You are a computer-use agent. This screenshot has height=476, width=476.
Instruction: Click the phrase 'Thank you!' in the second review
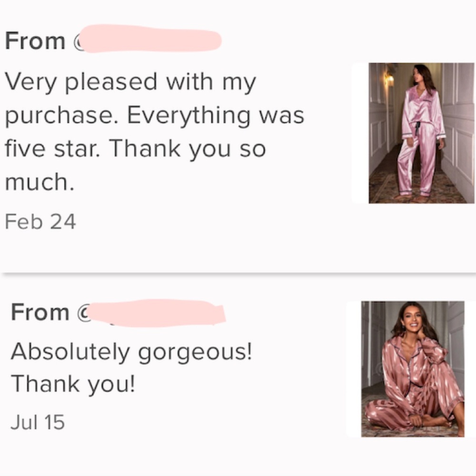71,383
